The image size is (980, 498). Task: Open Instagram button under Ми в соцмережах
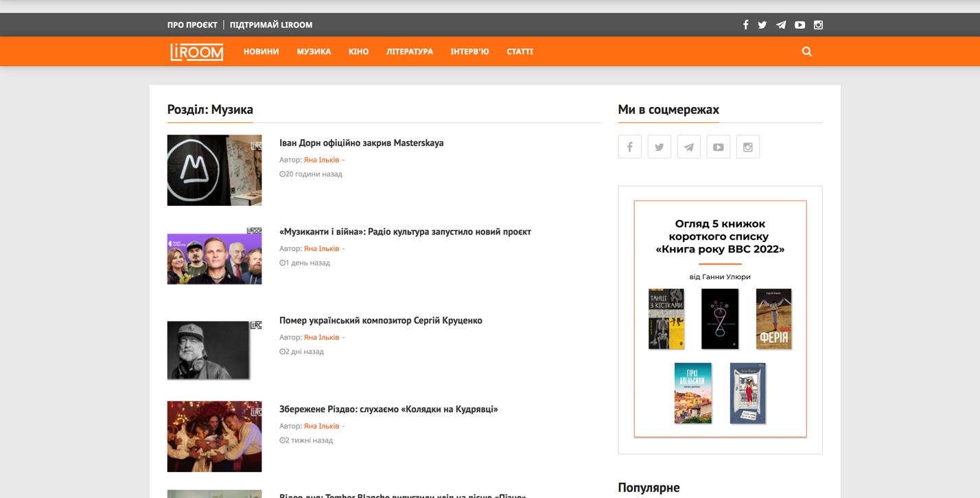click(748, 147)
